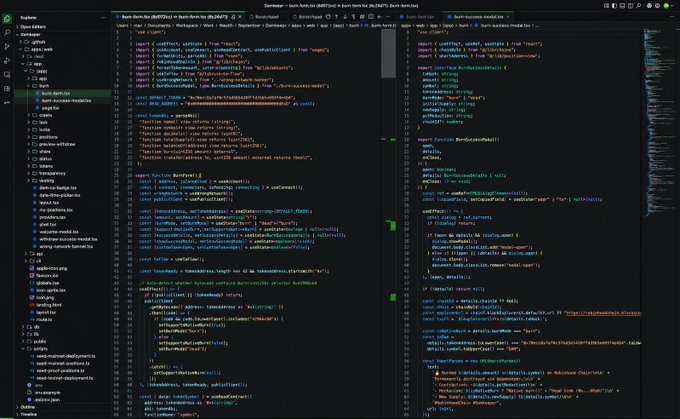Click the Explorer panel more actions ellipsis
Viewport: 680px width, 419px height.
click(x=103, y=18)
